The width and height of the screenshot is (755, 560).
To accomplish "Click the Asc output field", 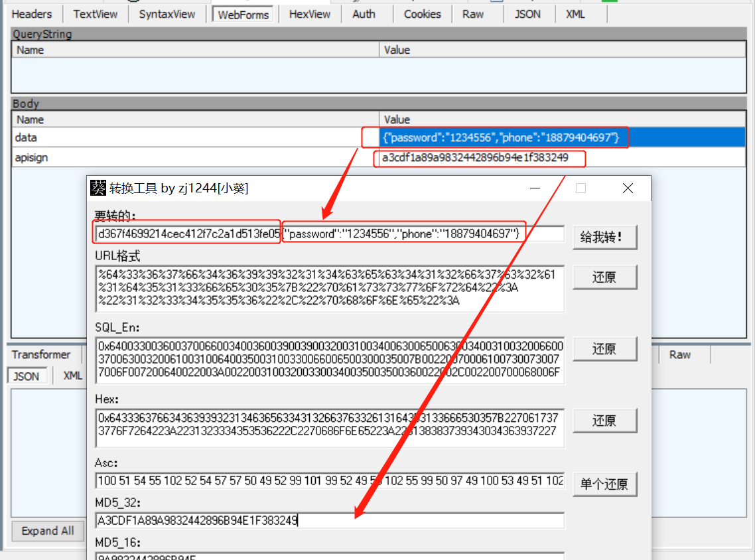I will click(x=330, y=480).
